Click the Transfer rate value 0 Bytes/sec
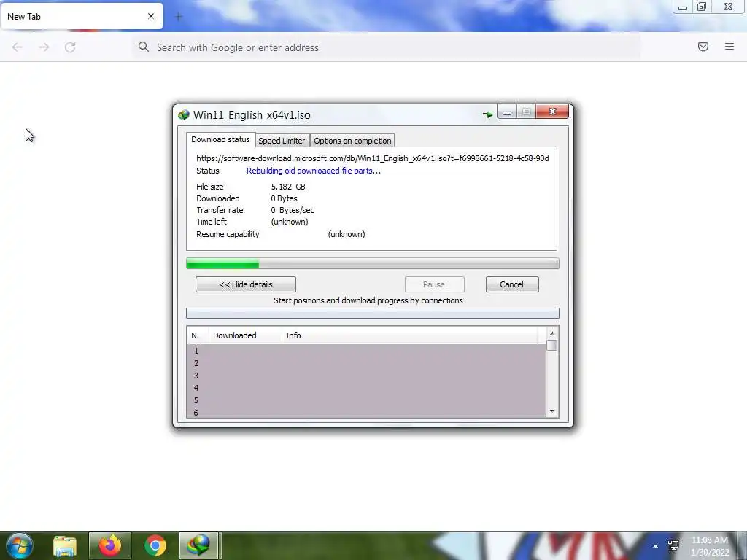The image size is (747, 560). pos(293,210)
